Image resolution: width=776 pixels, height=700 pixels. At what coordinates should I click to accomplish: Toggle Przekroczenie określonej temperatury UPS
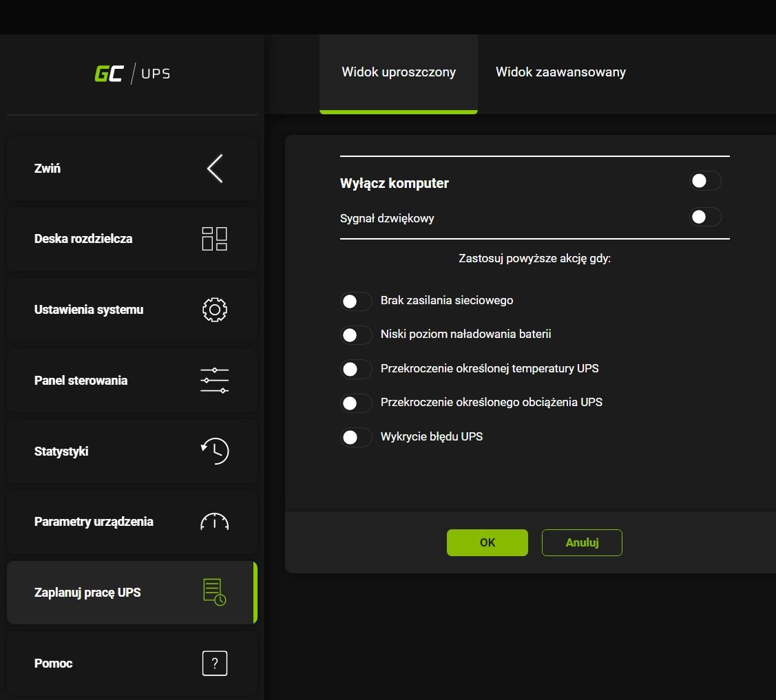point(356,369)
